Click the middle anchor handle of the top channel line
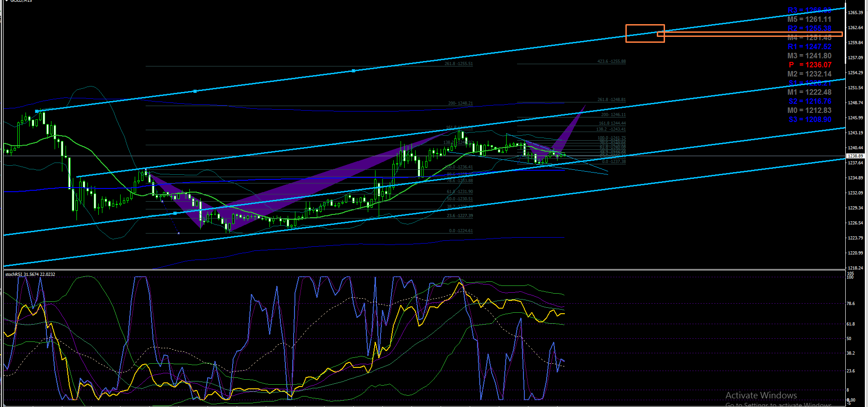 pos(195,92)
